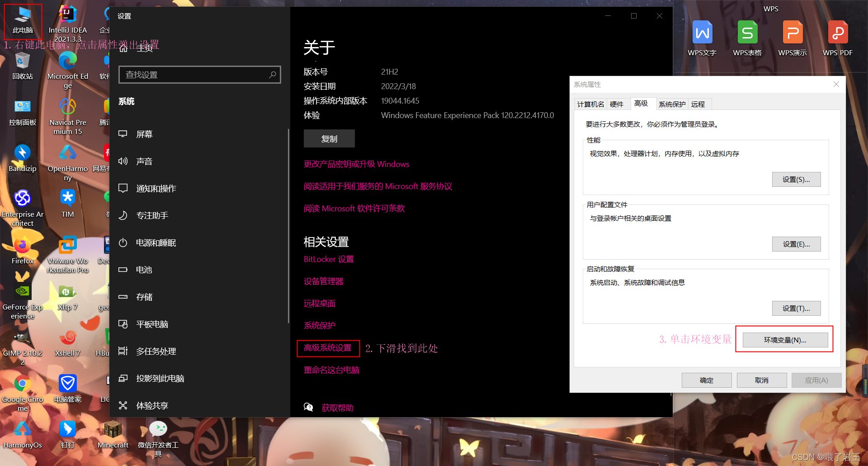Open 系统保护 link in Settings
The height and width of the screenshot is (466, 868).
point(320,326)
